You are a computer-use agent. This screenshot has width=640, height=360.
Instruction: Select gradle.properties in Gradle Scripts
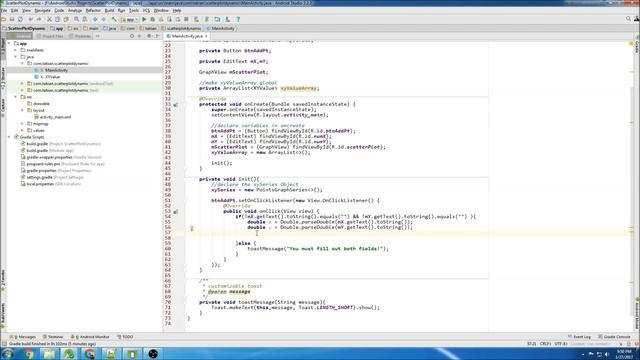41,171
